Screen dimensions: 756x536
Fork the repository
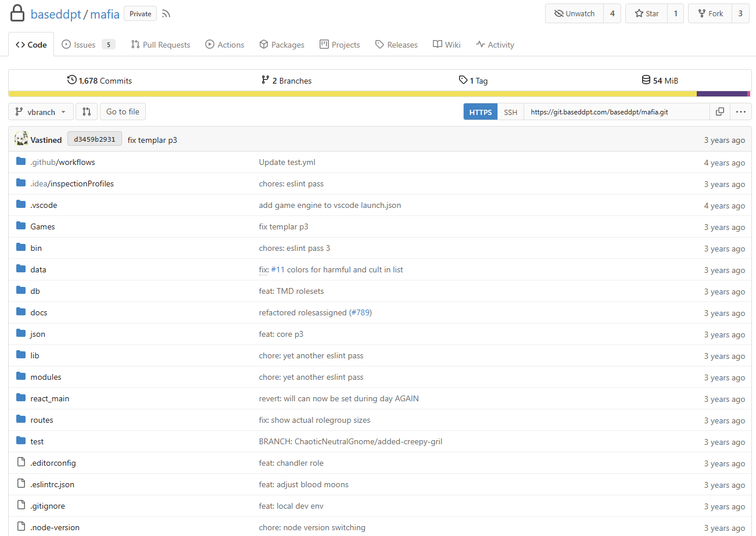(x=710, y=13)
